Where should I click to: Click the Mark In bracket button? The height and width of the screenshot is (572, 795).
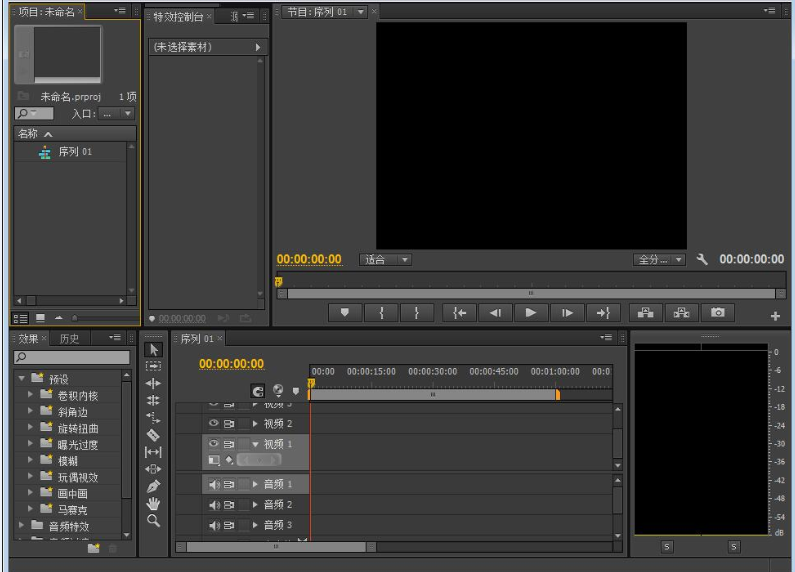pos(381,313)
